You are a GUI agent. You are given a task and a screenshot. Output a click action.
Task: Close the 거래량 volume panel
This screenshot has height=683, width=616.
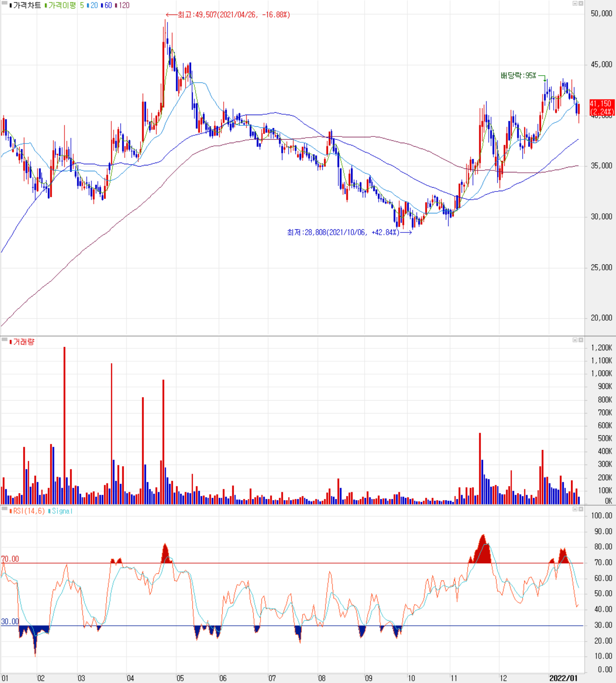[x=581, y=340]
